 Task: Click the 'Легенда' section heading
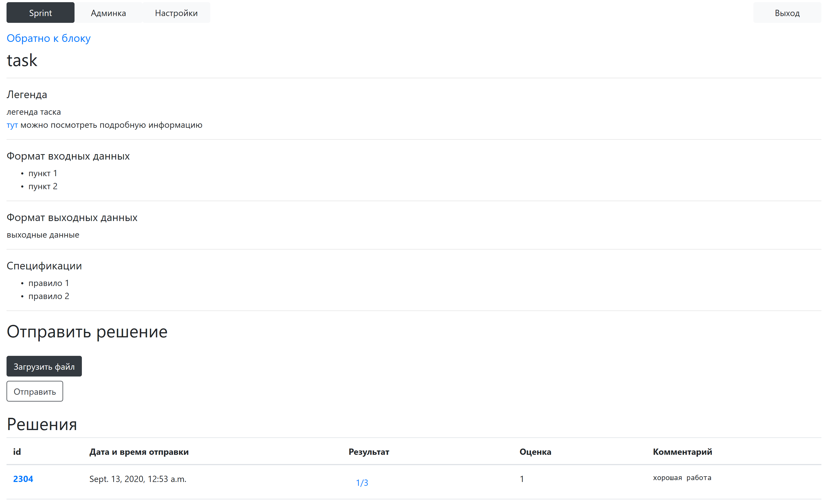(27, 95)
